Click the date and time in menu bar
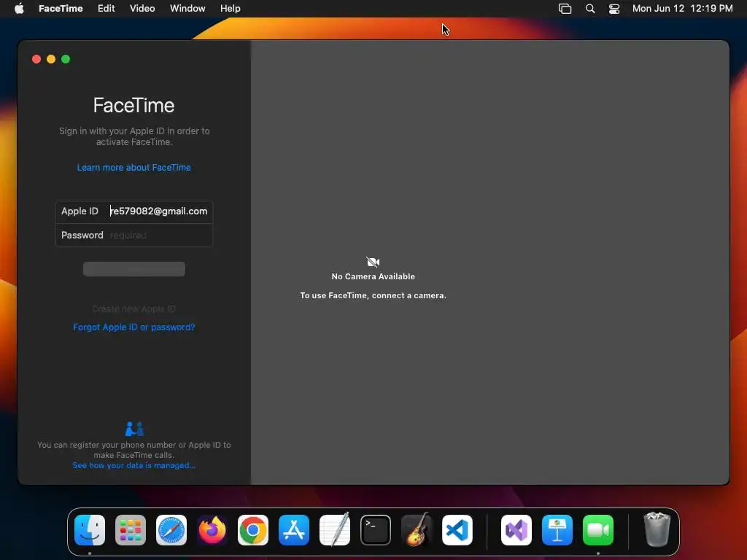Viewport: 747px width, 560px height. click(682, 9)
